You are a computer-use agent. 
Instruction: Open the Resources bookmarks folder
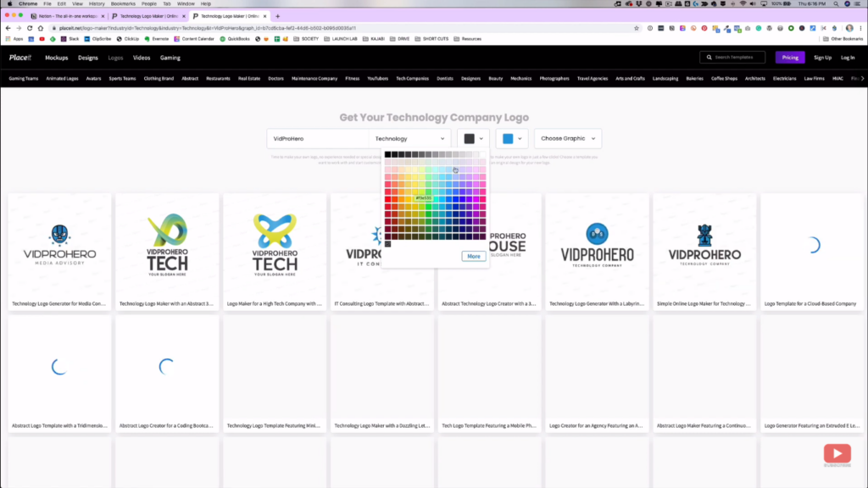point(468,39)
